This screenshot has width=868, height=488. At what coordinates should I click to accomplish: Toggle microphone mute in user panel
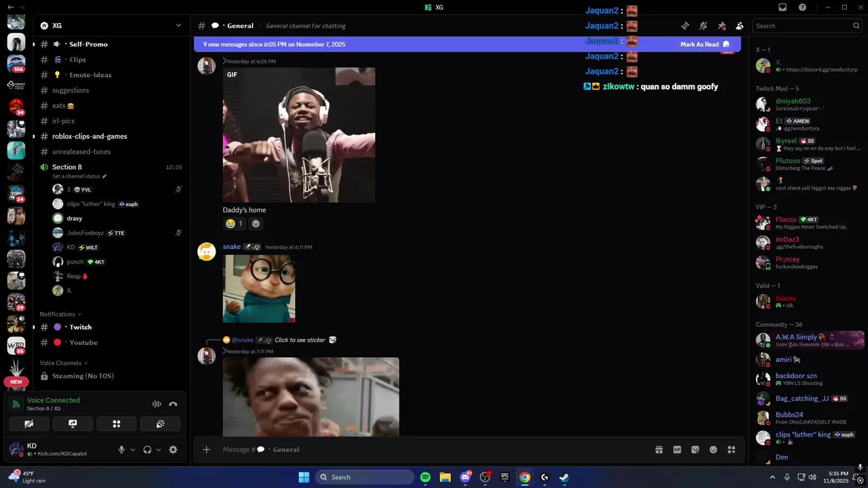point(122,449)
